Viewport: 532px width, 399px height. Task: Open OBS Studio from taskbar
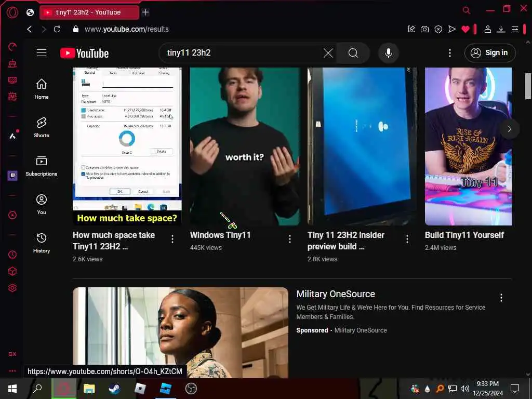191,389
